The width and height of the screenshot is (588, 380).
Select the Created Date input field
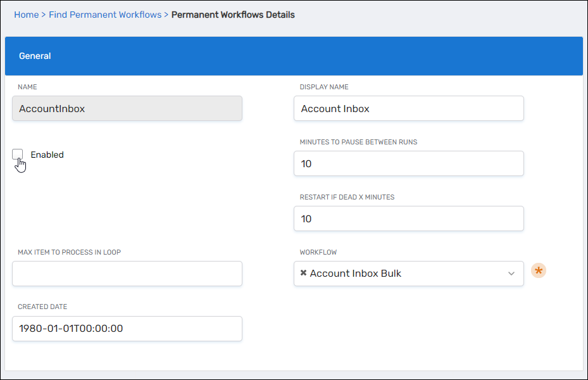point(127,329)
